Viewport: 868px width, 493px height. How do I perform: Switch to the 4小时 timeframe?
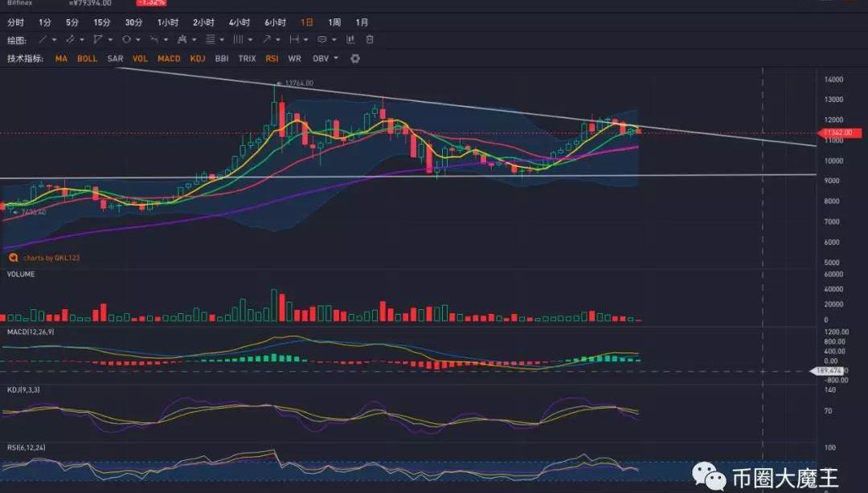click(239, 22)
